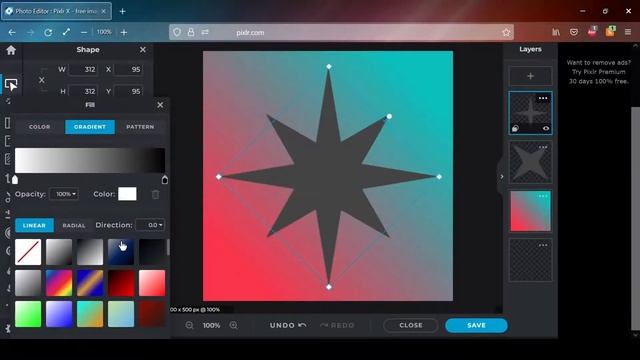
Task: Toggle the width-height proportion lock
Action: (x=42, y=80)
